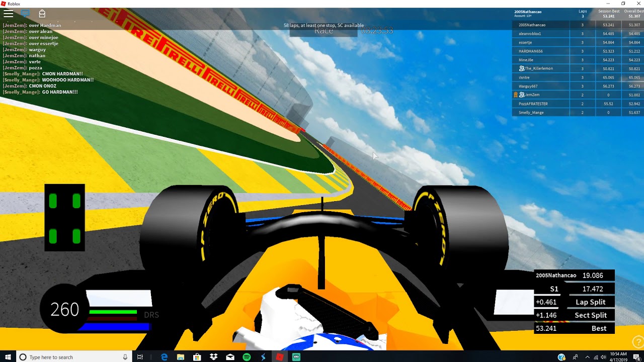The image size is (644, 362).
Task: Open the volume tray icon
Action: click(x=603, y=357)
